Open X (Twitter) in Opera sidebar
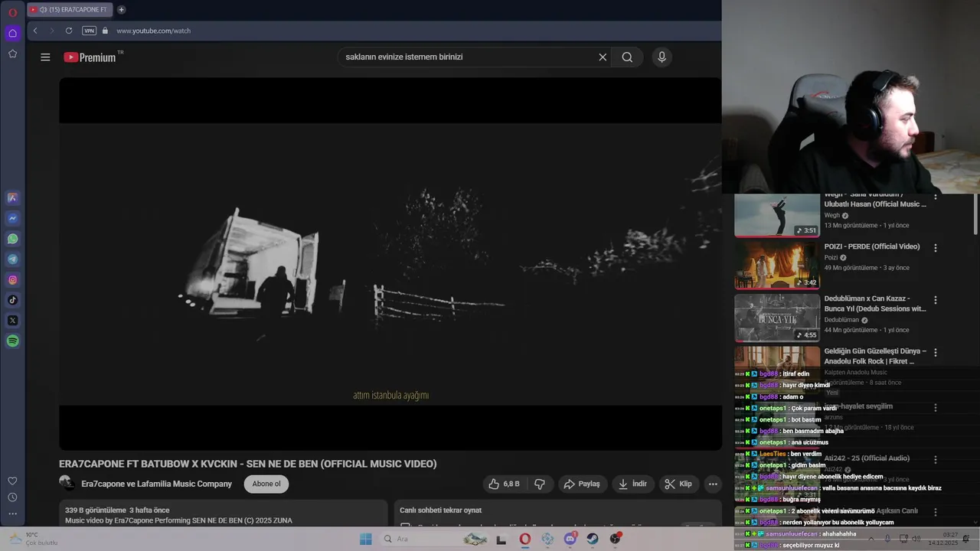 (12, 321)
